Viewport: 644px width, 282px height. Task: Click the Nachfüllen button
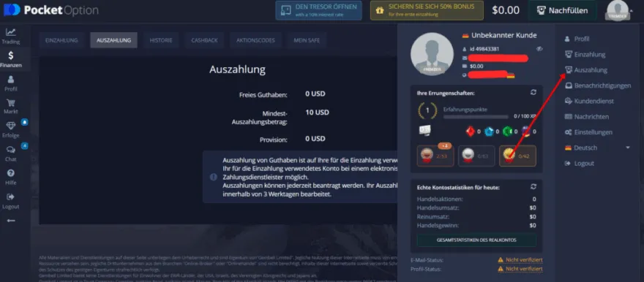(x=562, y=11)
